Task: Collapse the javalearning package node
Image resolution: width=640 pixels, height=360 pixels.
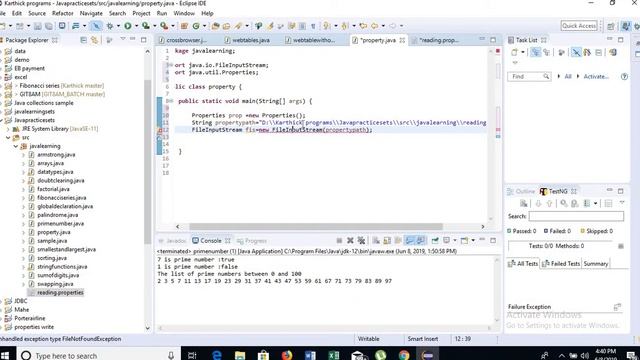Action: (16, 146)
